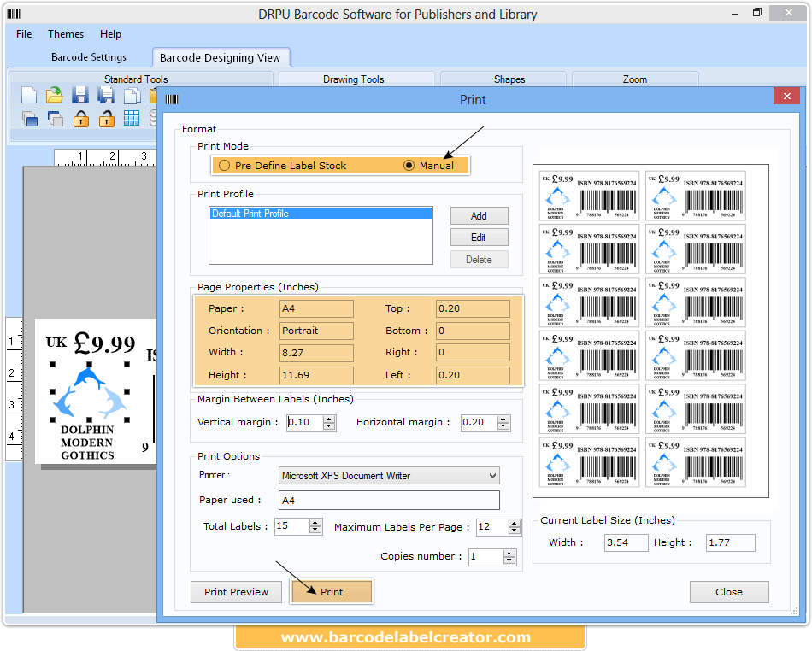Increase Total Labels using the stepper

(316, 522)
